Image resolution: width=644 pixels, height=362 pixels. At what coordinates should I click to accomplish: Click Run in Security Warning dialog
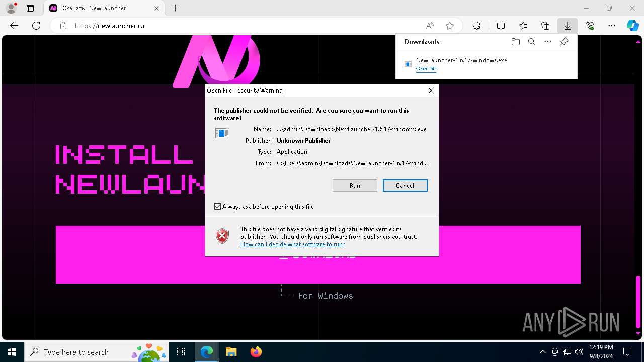tap(355, 186)
